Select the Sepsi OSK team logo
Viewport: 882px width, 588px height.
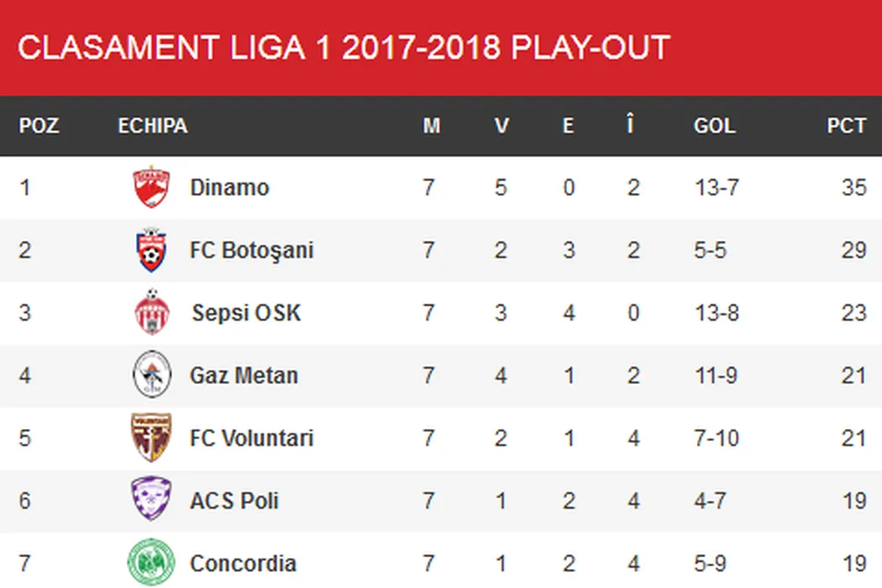point(152,312)
